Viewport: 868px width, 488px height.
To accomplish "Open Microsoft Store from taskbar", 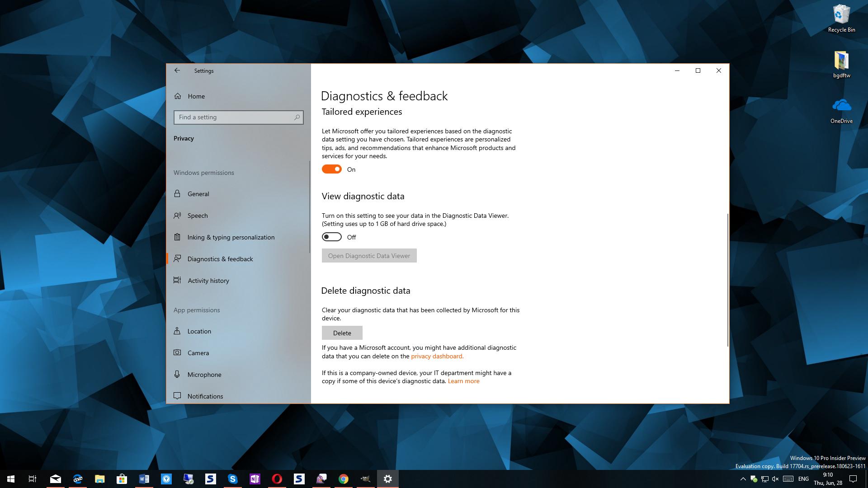I will (x=122, y=479).
